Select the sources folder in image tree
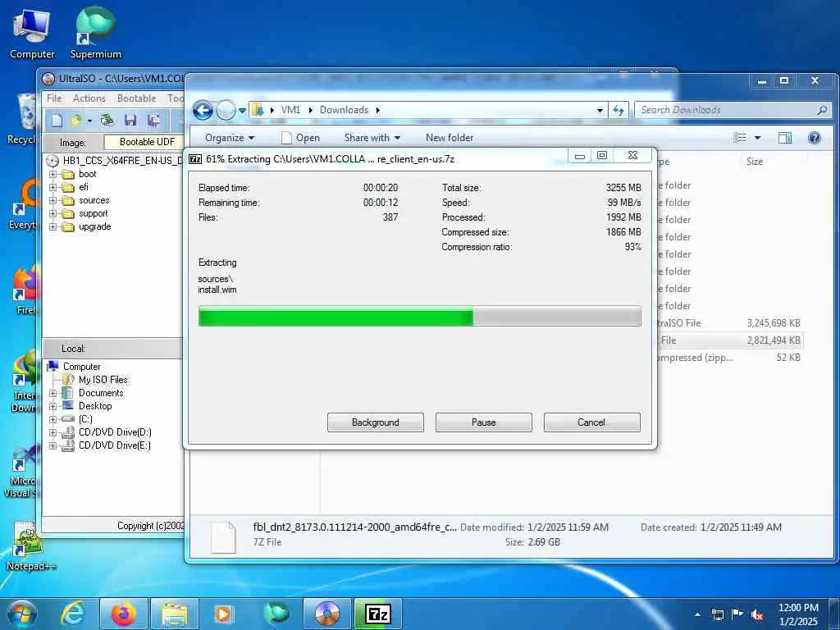Image resolution: width=840 pixels, height=630 pixels. click(x=94, y=200)
